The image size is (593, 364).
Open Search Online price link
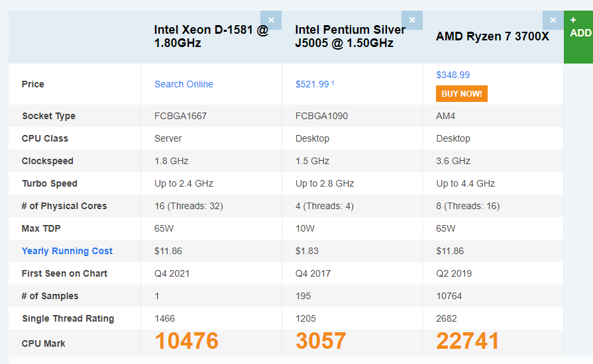(184, 84)
